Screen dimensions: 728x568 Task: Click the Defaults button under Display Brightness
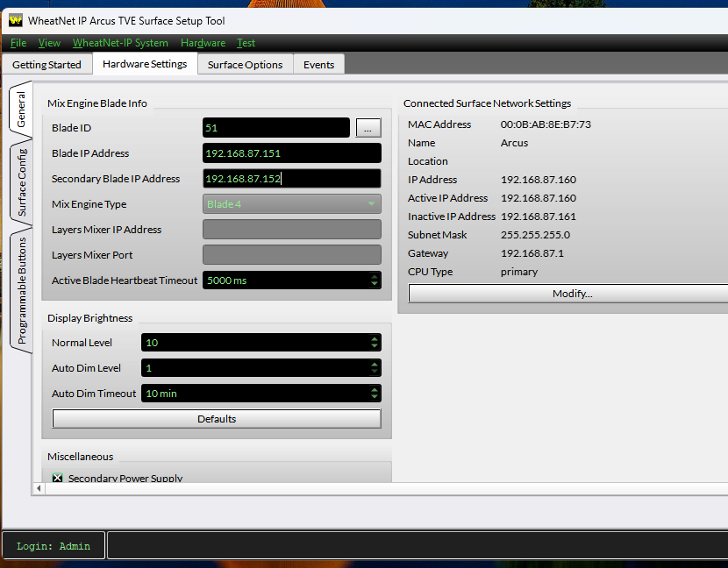click(x=217, y=419)
